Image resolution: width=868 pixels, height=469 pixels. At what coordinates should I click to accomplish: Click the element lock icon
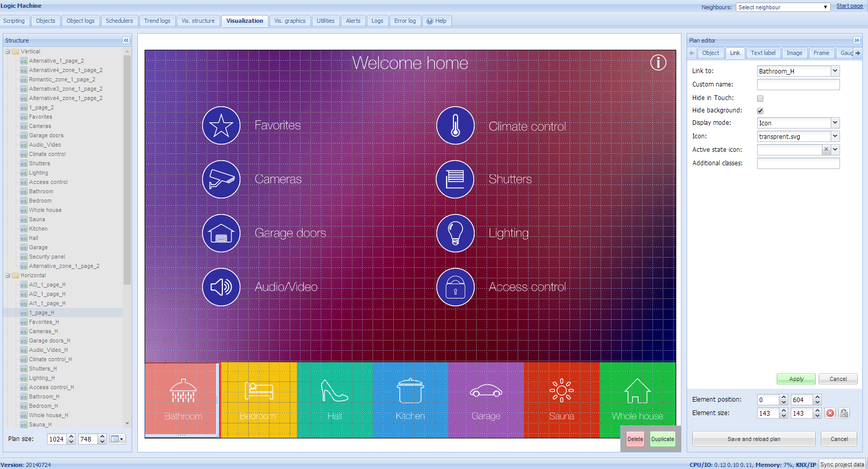point(844,413)
